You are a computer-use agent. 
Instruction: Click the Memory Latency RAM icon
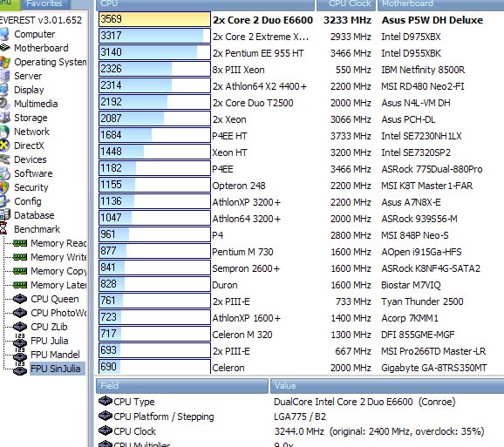[x=20, y=285]
